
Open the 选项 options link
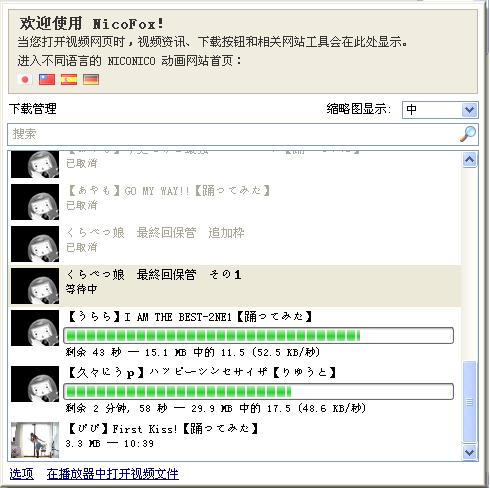pyautogui.click(x=22, y=474)
